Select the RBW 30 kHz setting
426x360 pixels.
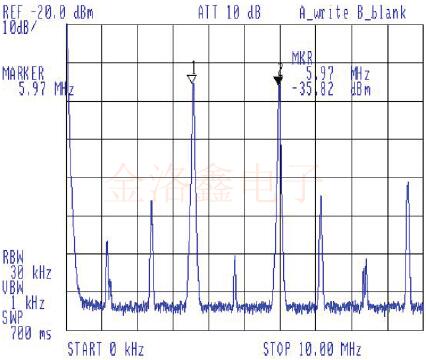pos(27,265)
